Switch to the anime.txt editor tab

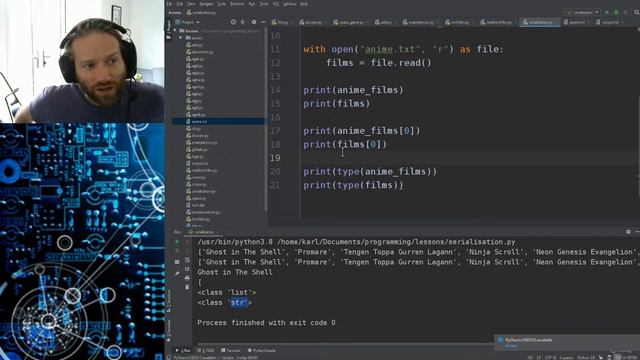pos(577,22)
